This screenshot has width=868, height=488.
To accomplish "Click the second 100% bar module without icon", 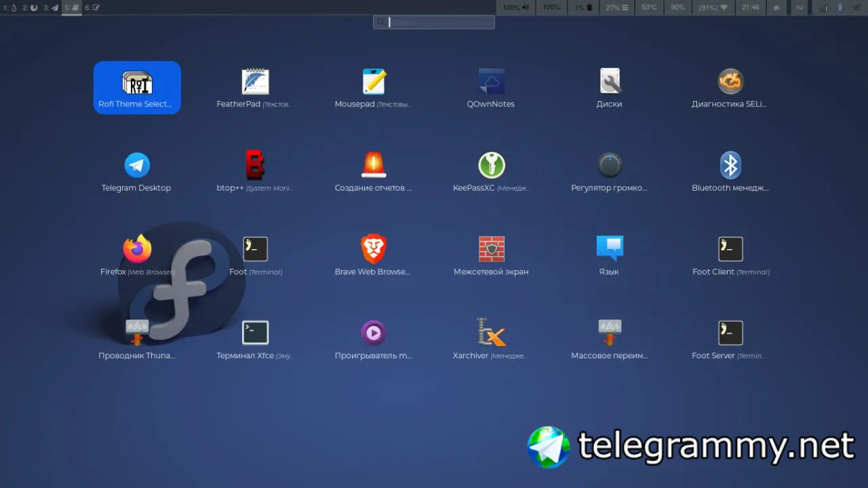I will click(551, 7).
